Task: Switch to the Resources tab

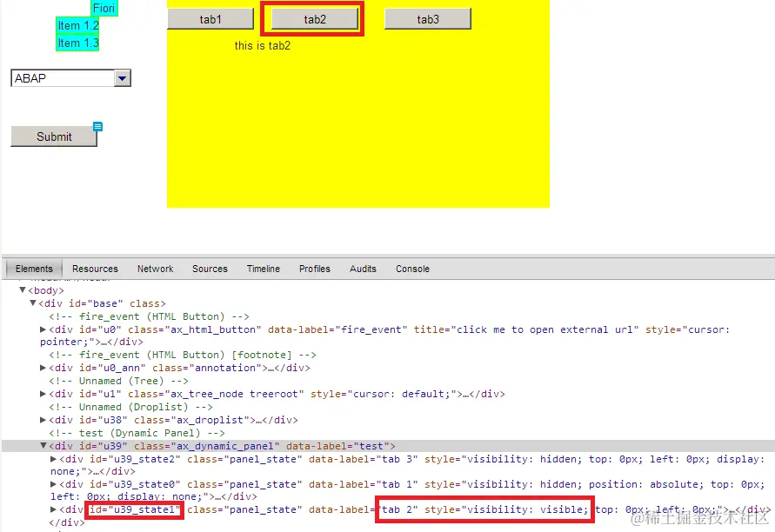Action: pyautogui.click(x=95, y=269)
